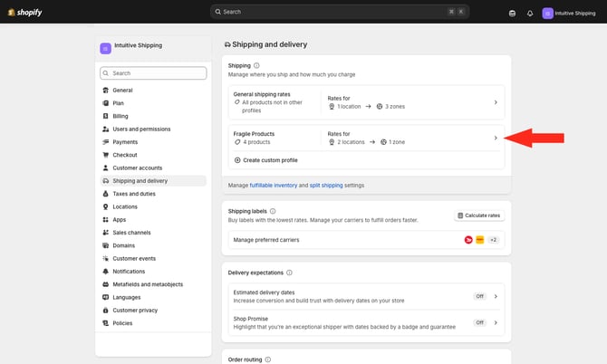The width and height of the screenshot is (607, 364).
Task: Open Estimated delivery dates chevron
Action: tap(496, 296)
